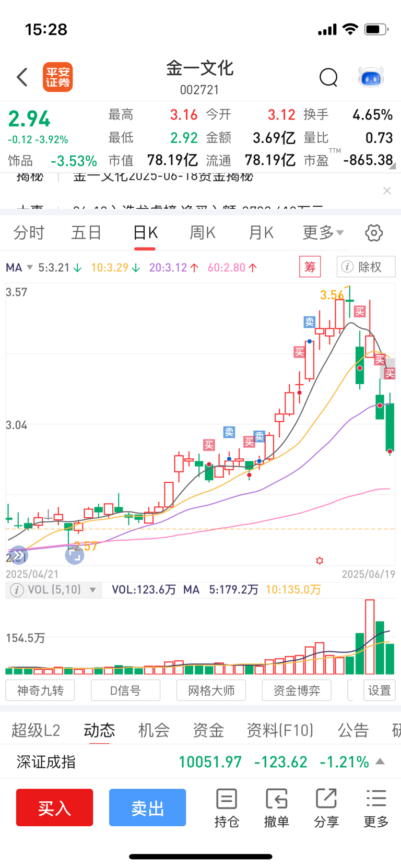401x868 pixels.
Task: Tap the 平安证券 orange logo
Action: click(x=57, y=77)
